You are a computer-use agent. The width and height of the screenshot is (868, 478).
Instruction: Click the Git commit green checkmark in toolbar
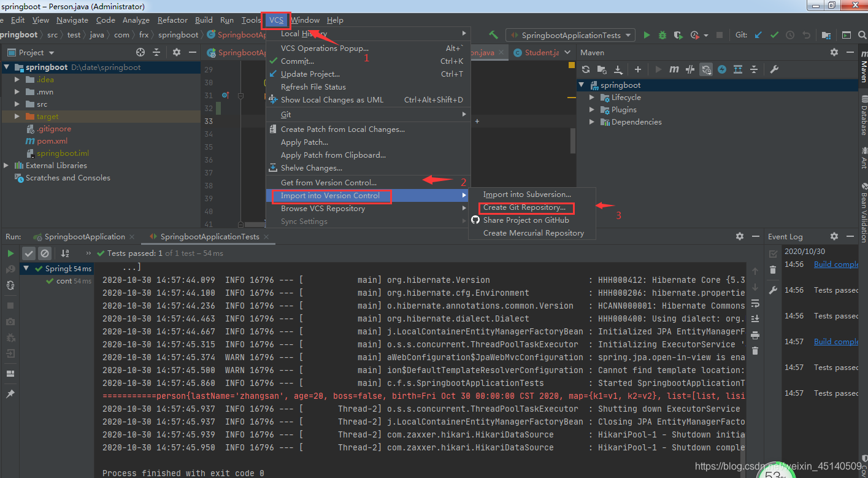(x=775, y=35)
